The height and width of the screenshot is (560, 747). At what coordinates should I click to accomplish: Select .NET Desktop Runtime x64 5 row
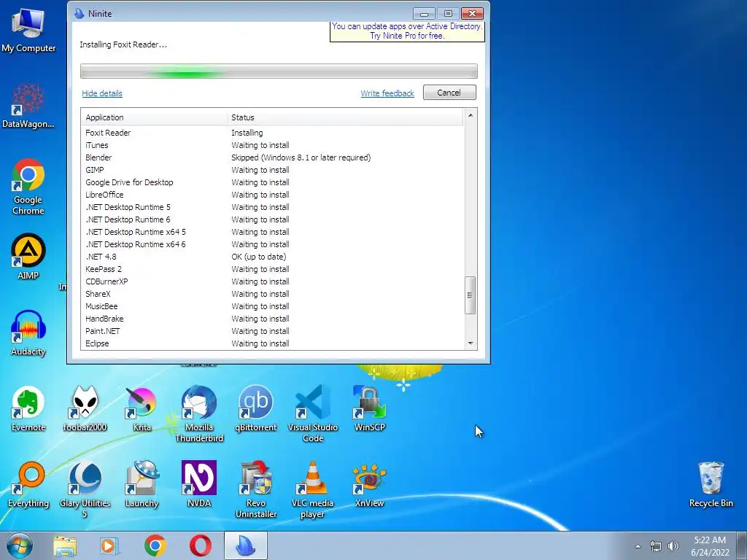(272, 232)
